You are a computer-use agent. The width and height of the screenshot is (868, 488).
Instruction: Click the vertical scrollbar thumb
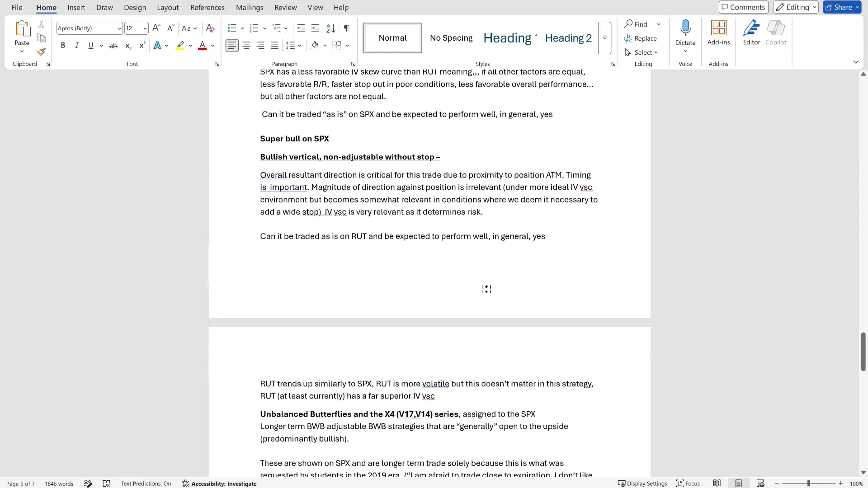863,352
